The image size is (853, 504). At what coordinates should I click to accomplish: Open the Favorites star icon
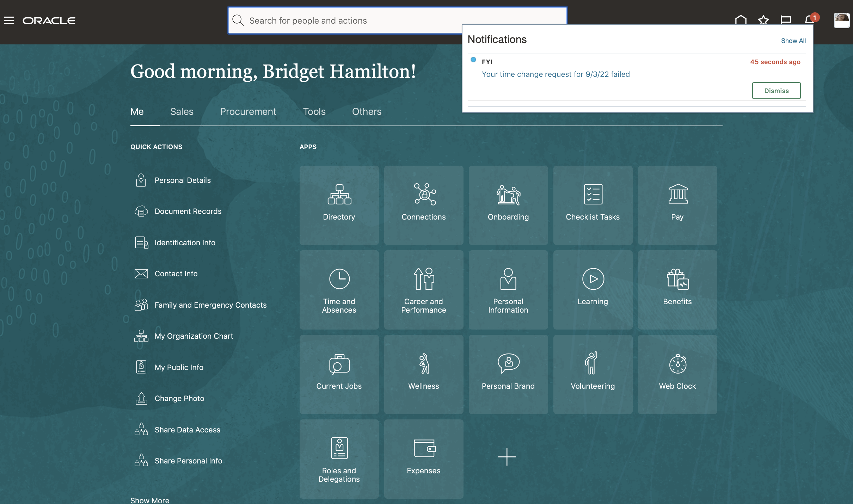(x=763, y=20)
